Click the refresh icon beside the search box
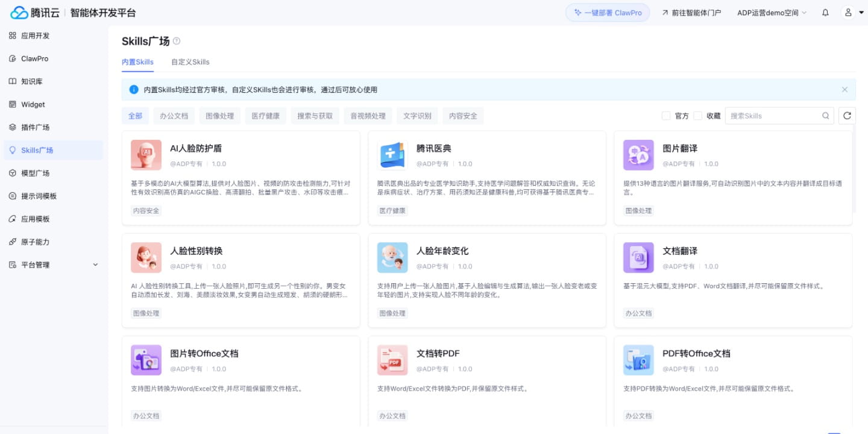 point(847,116)
